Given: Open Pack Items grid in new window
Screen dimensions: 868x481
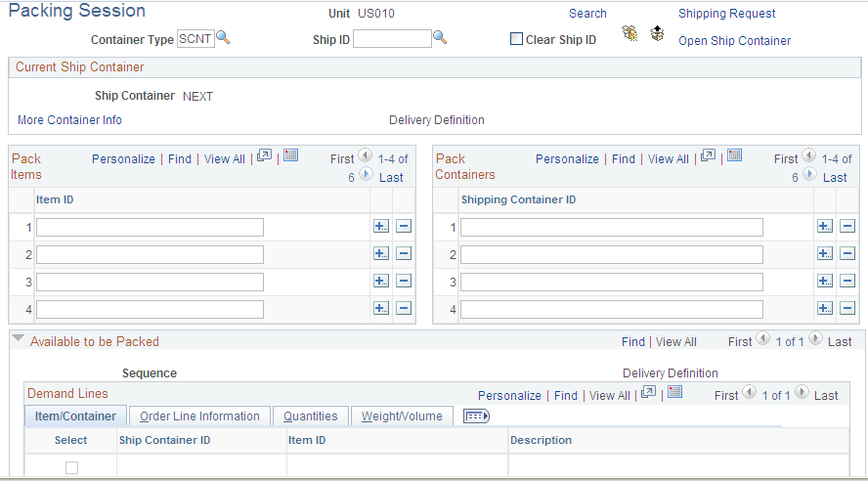Looking at the screenshot, I should tap(265, 155).
